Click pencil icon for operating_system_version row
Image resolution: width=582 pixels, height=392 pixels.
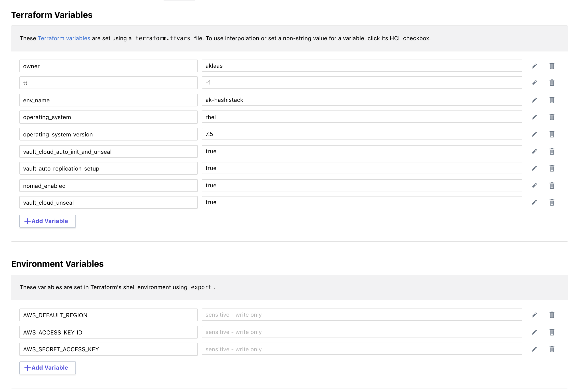[x=534, y=134]
